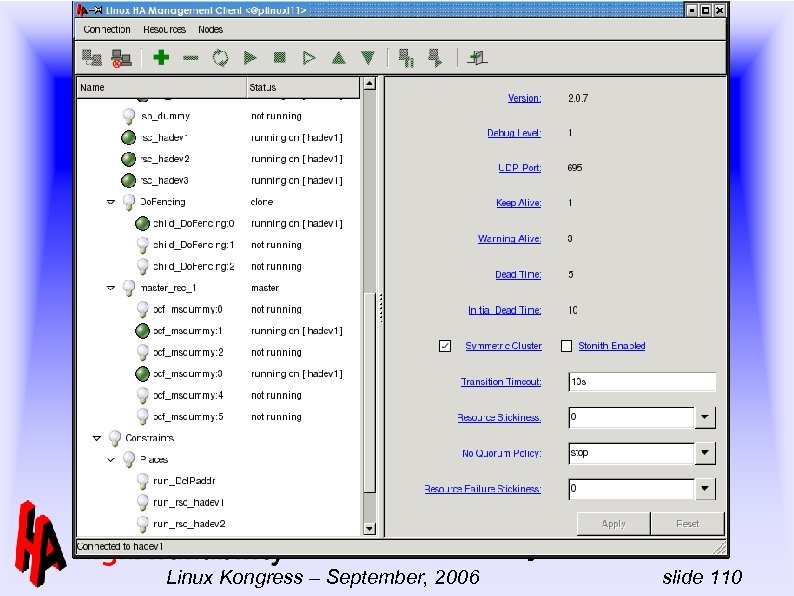Select the child_DoFencing:1 row
Screen dimensions: 794x596
coord(219,245)
